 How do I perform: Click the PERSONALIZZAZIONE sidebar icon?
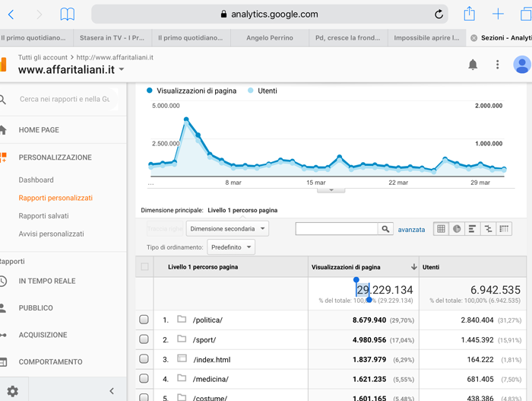pos(3,158)
